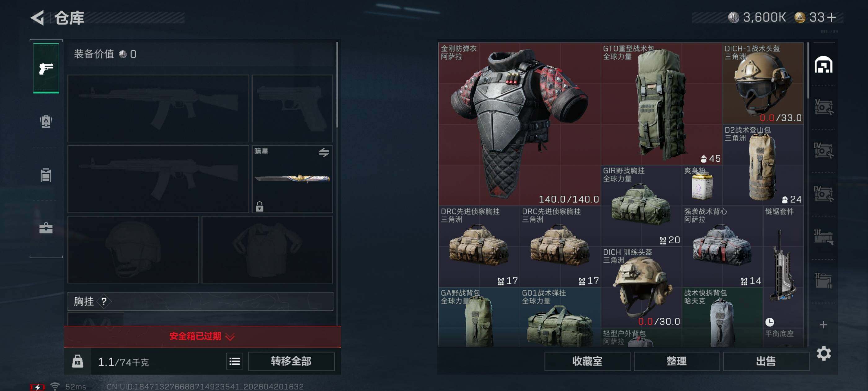Add a new stash page with plus icon

823,325
